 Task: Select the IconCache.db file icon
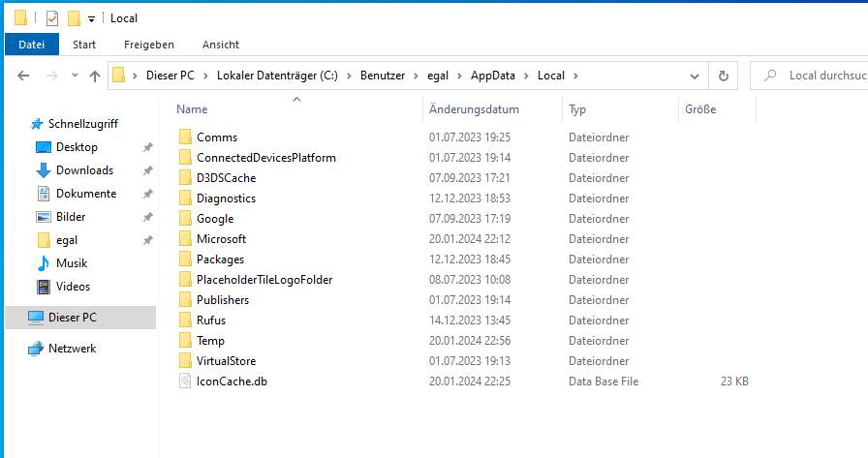[185, 382]
